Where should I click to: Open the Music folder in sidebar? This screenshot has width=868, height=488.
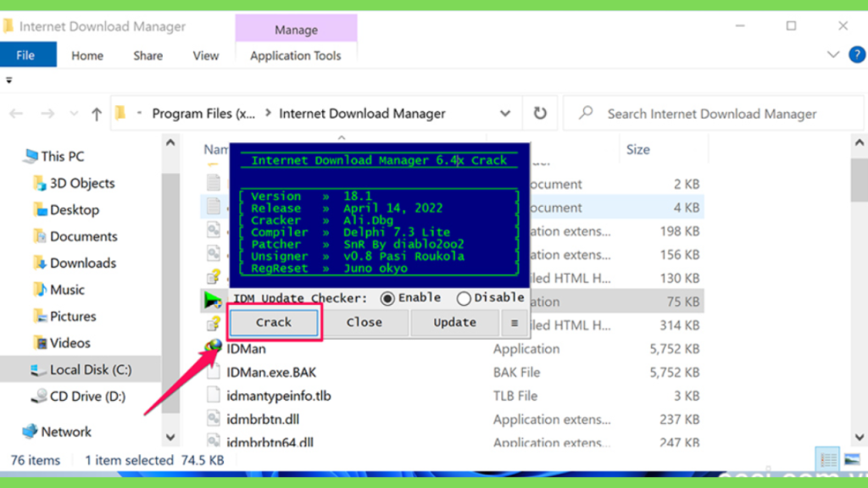(x=58, y=290)
